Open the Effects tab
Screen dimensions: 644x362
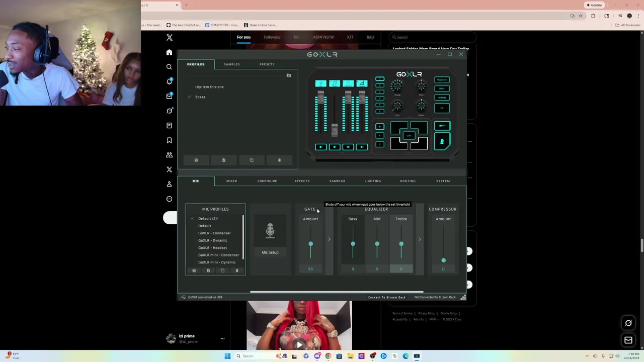pos(302,181)
